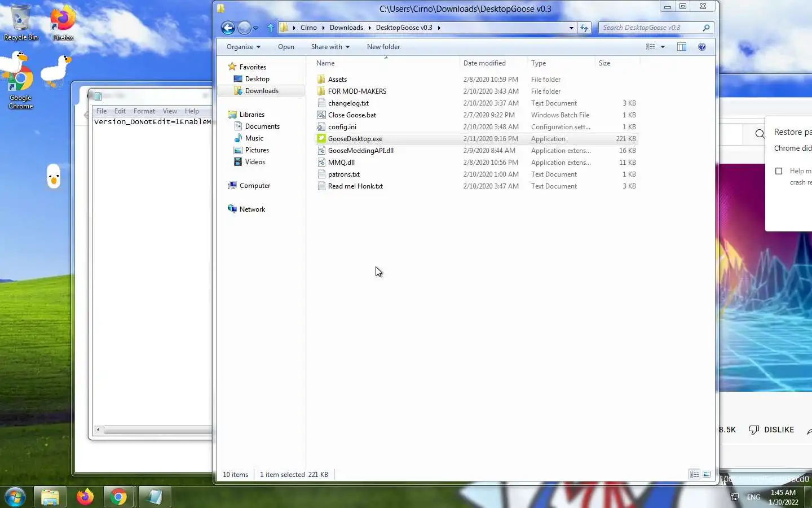Open Windows Explorer from taskbar
This screenshot has width=812, height=508.
(x=50, y=497)
